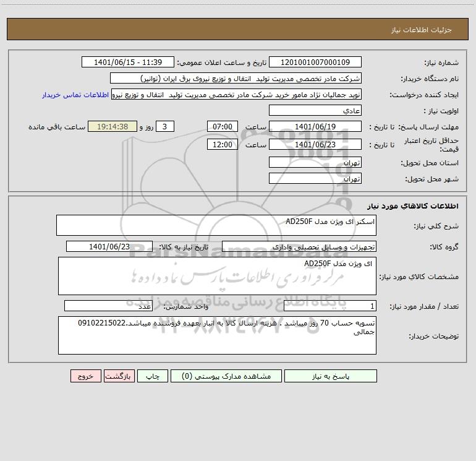Click the price validity time field 12:00
The width and height of the screenshot is (476, 461).
click(222, 144)
